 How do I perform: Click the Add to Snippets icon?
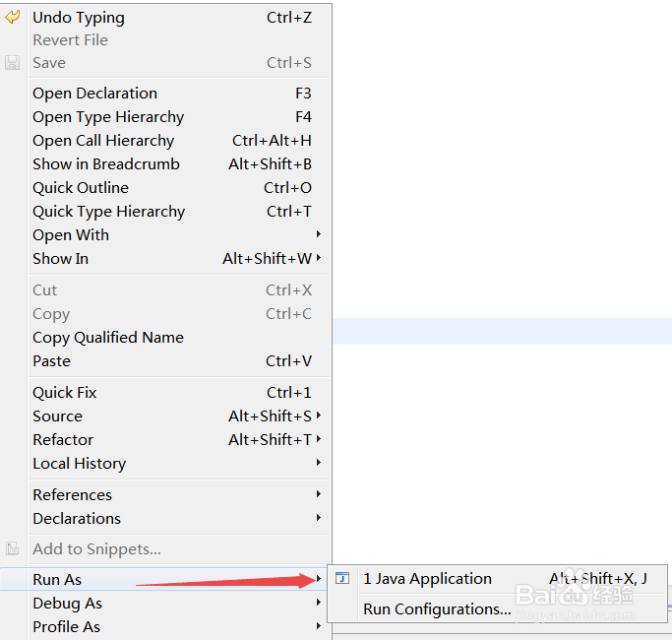tap(13, 549)
